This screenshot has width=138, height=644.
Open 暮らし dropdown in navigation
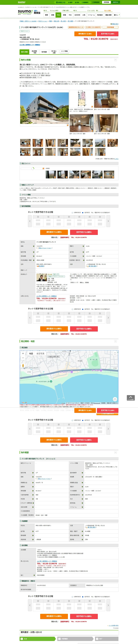point(117,15)
